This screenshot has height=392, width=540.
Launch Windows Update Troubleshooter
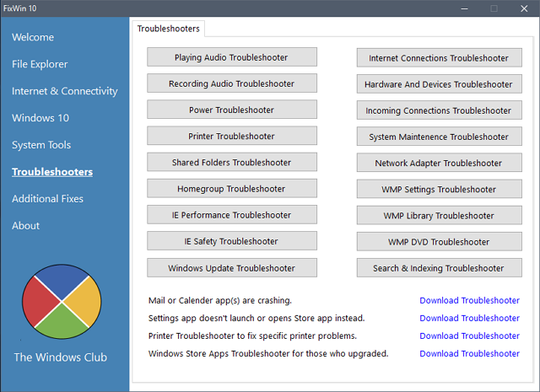pyautogui.click(x=232, y=268)
